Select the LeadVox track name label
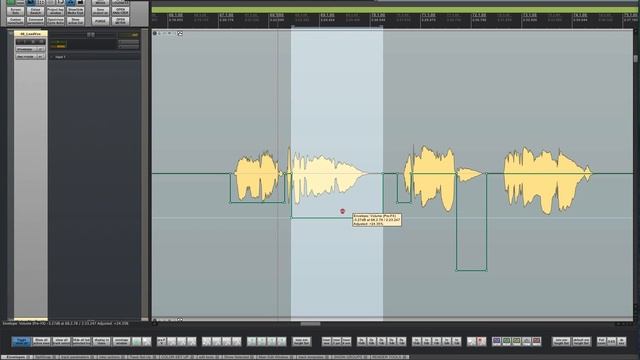Screen dimensions: 640x360 pyautogui.click(x=31, y=33)
